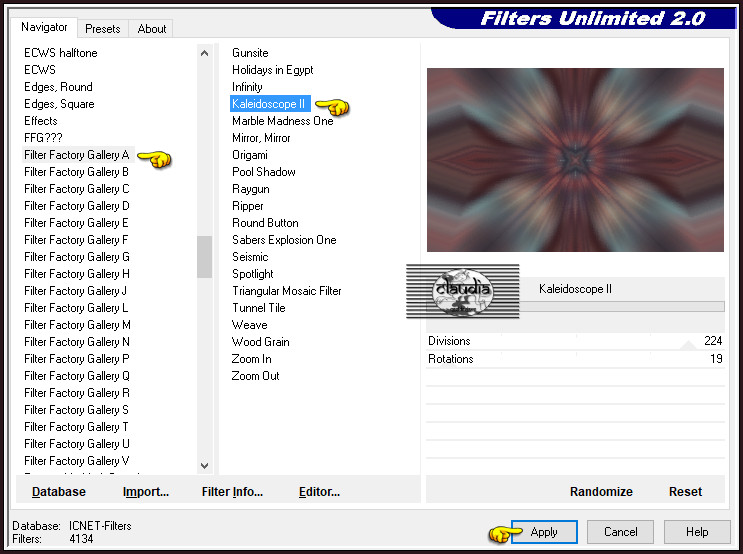
Task: Reset the filter settings
Action: point(685,491)
